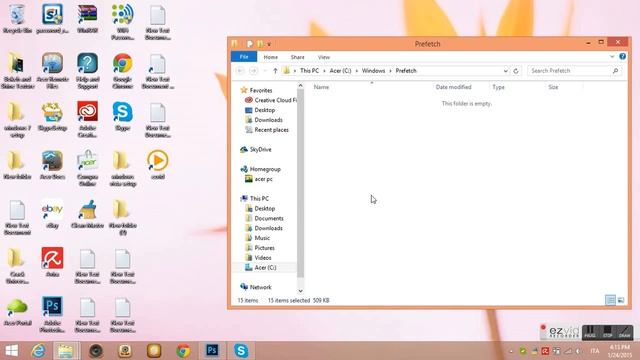Open recent locations dropdown arrow

[265, 71]
